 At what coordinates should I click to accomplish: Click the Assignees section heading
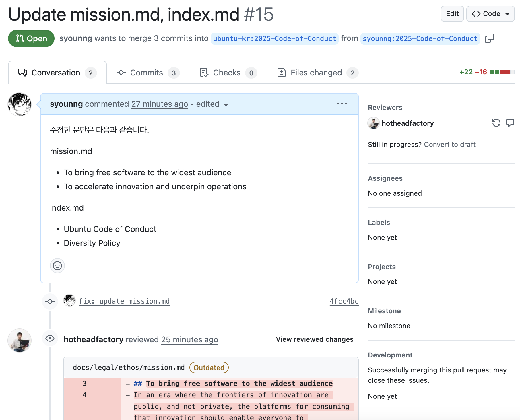tap(385, 178)
